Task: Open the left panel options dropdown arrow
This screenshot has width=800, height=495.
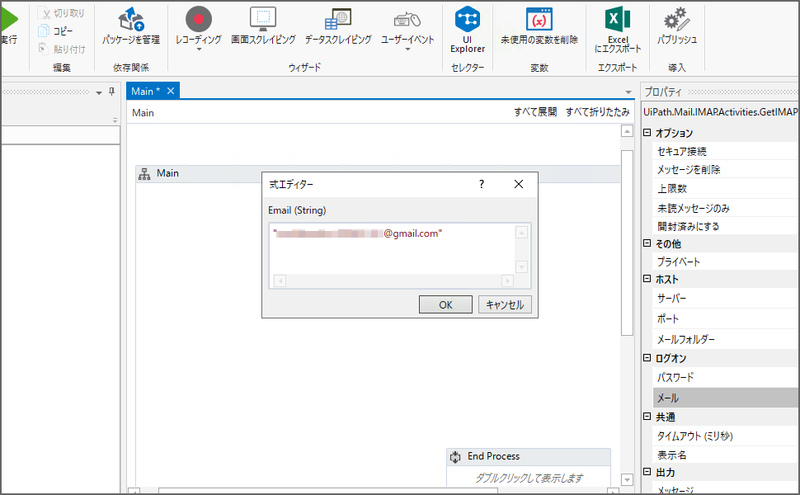Action: click(99, 92)
